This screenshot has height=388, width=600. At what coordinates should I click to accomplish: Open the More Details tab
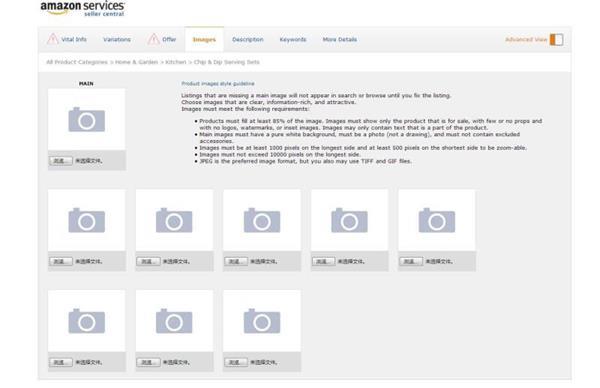tap(340, 39)
